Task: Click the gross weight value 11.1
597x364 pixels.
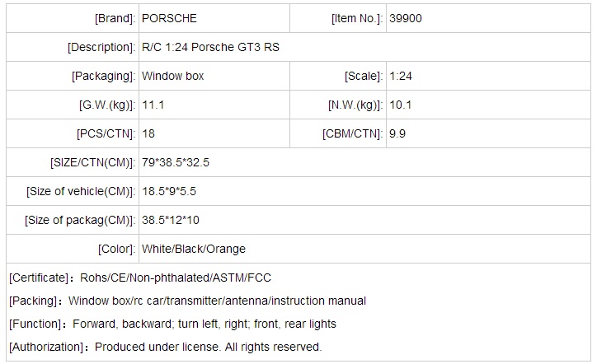Action: pos(152,105)
